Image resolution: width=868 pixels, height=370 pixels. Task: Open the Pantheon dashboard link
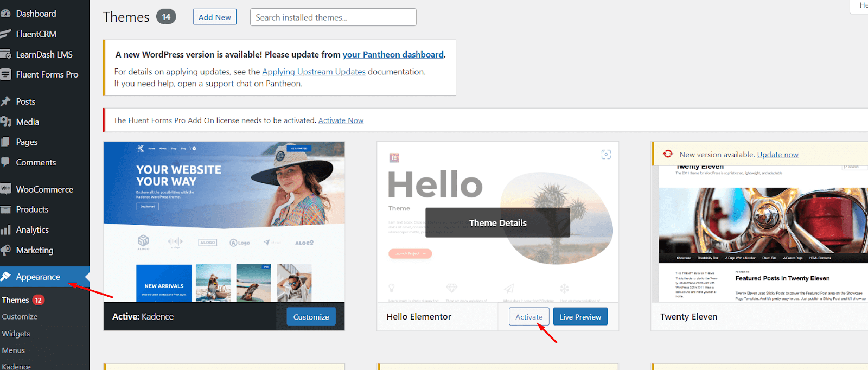(x=393, y=54)
